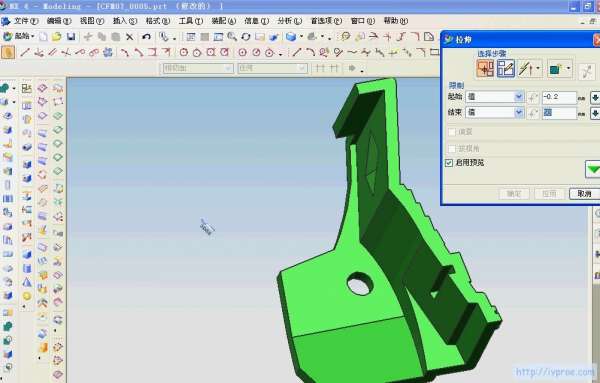Image resolution: width=600 pixels, height=383 pixels.
Task: Click the Zoom magnifier icon in toolbar
Action: tap(232, 37)
